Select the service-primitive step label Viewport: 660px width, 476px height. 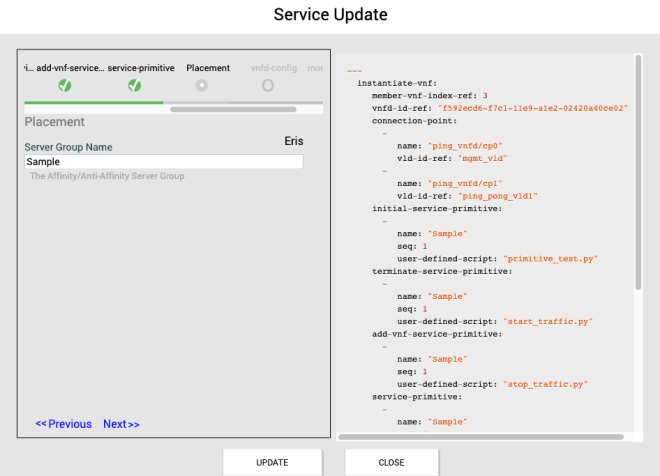[139, 68]
